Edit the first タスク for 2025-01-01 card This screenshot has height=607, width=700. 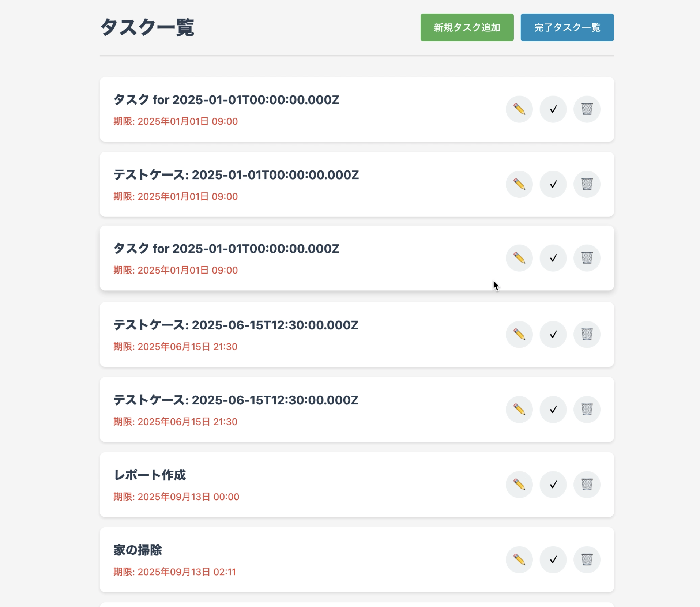519,109
